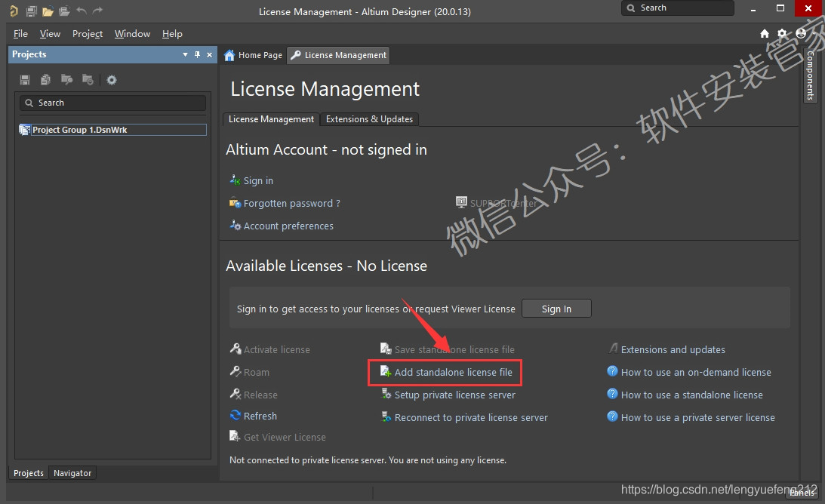
Task: Open settings via gear icon at top right
Action: 783,34
